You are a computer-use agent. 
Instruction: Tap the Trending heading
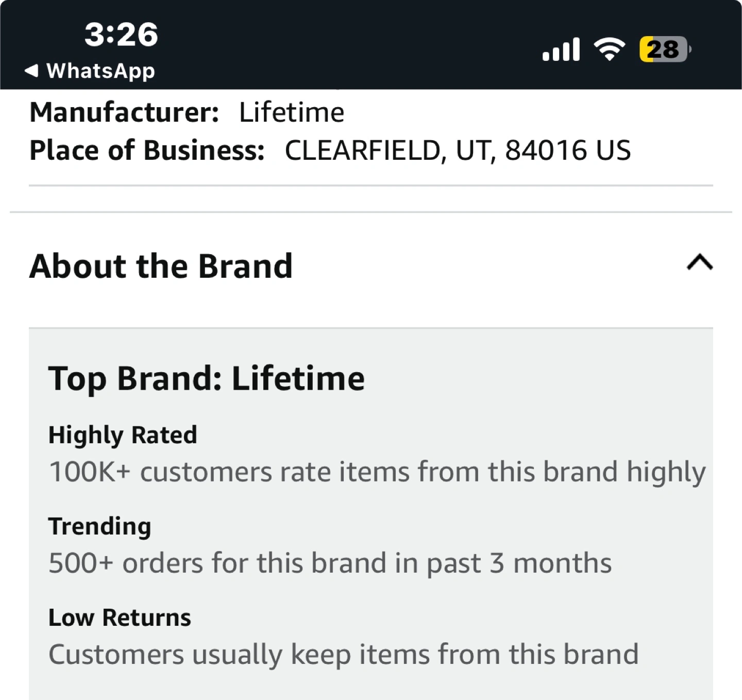[99, 526]
